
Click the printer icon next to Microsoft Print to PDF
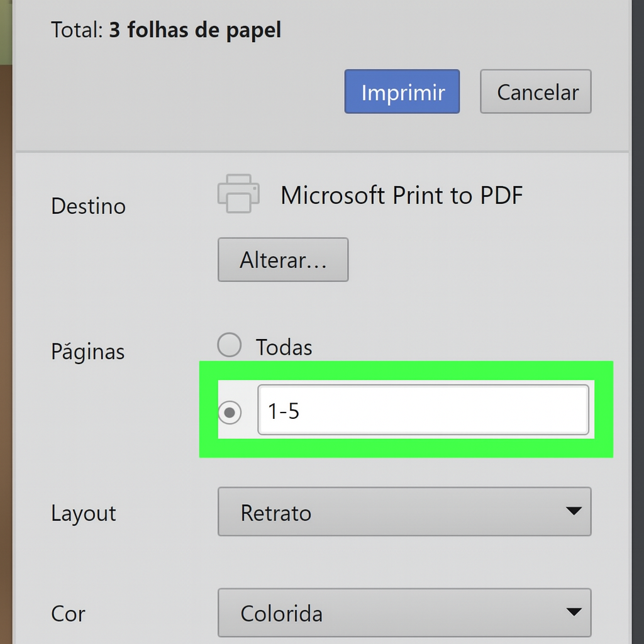click(x=238, y=194)
